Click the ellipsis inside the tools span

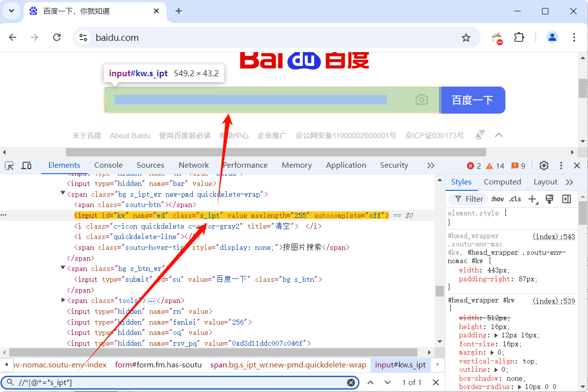(151, 301)
